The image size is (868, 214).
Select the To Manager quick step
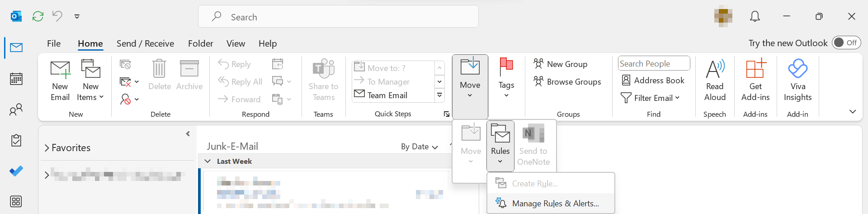393,81
